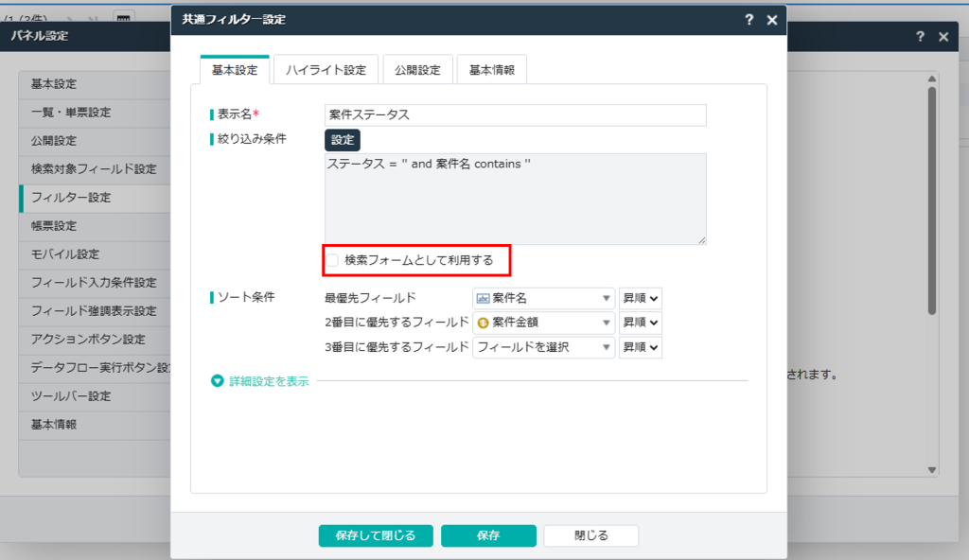Click the 保存 button

[x=488, y=535]
